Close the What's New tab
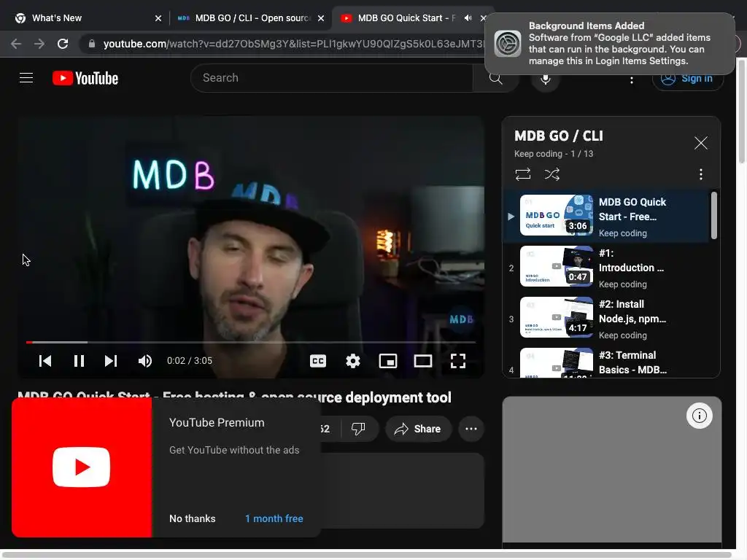Image resolution: width=747 pixels, height=560 pixels. point(158,18)
